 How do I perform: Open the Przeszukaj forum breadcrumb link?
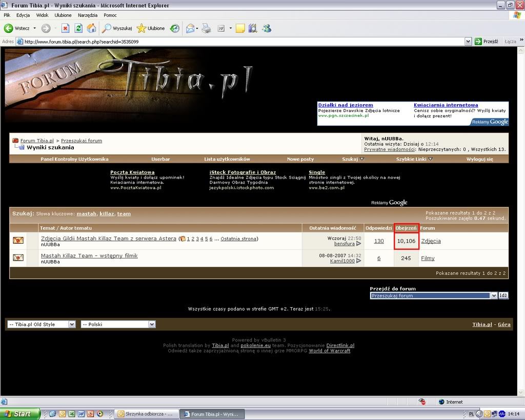[82, 141]
